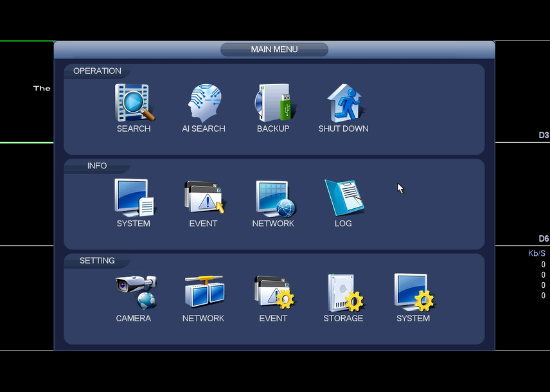Open the LOG clipboard icon
The width and height of the screenshot is (550, 392).
coord(344,197)
